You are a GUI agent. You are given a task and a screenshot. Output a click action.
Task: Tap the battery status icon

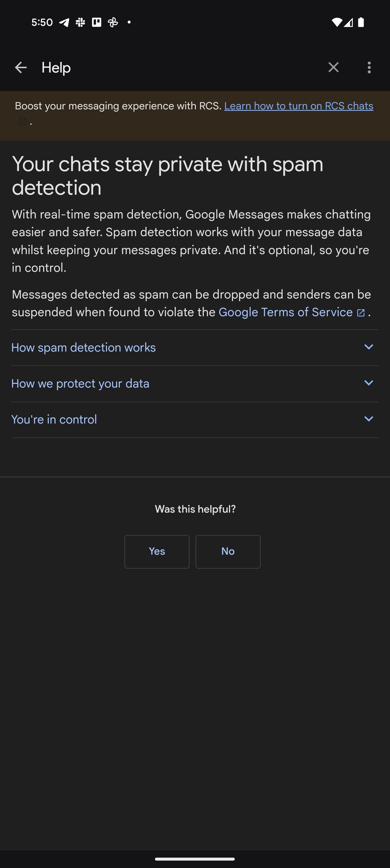point(361,22)
